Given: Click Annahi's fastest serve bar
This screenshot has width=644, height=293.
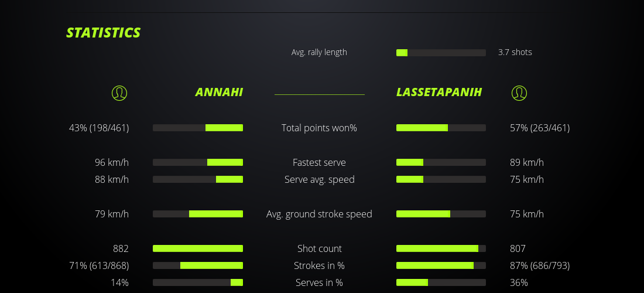Looking at the screenshot, I should [x=198, y=162].
